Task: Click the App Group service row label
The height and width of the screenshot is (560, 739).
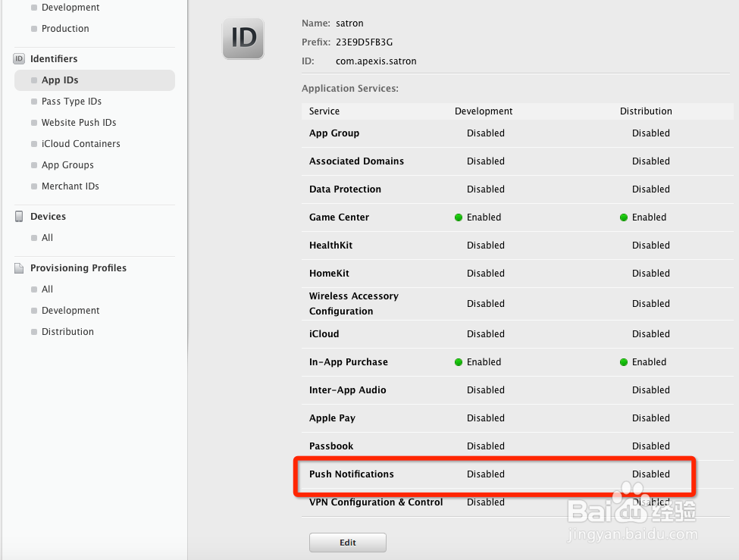Action: click(x=334, y=133)
